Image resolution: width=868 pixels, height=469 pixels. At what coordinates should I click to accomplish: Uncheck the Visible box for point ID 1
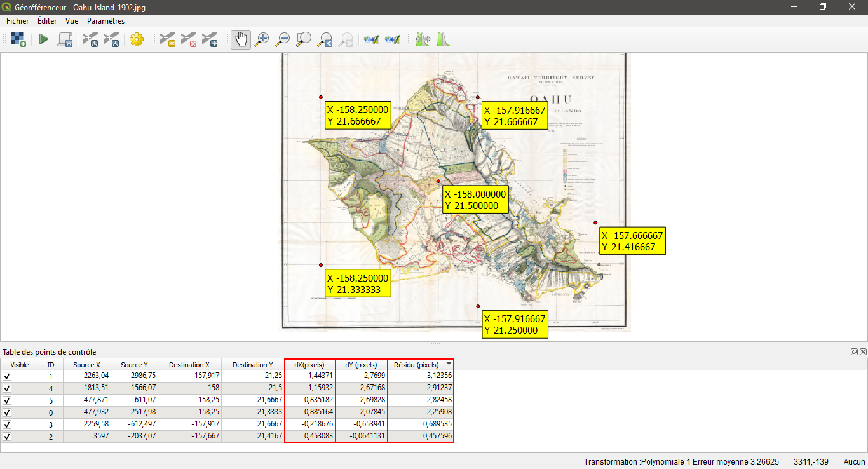[7, 376]
